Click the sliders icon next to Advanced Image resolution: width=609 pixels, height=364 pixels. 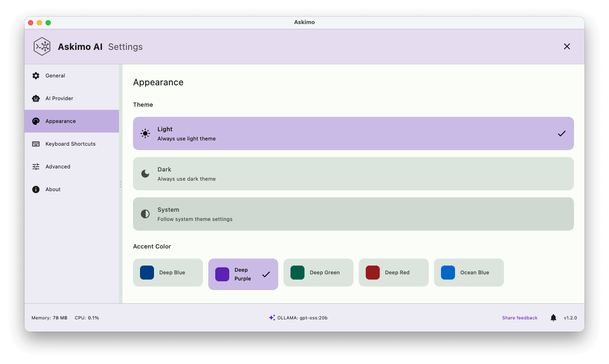coord(35,166)
